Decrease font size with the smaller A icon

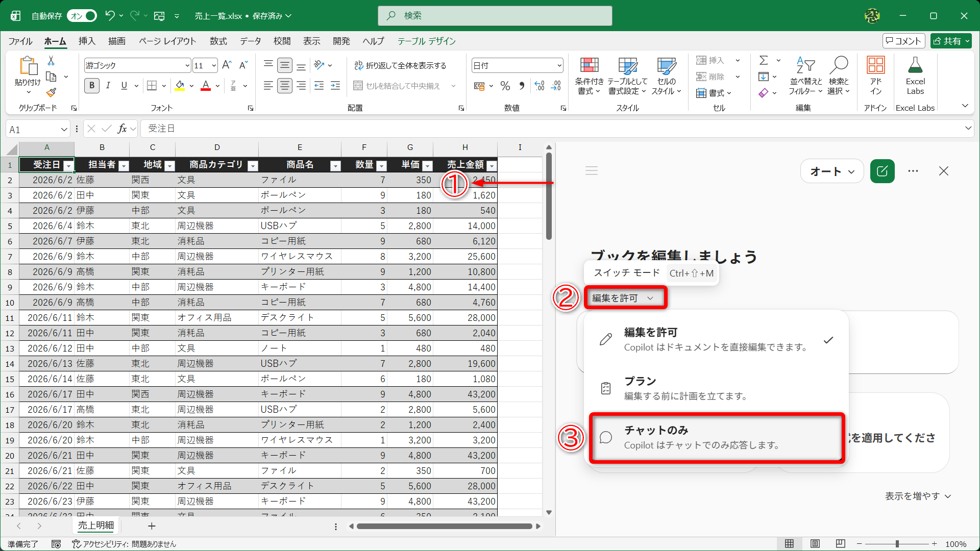click(243, 65)
